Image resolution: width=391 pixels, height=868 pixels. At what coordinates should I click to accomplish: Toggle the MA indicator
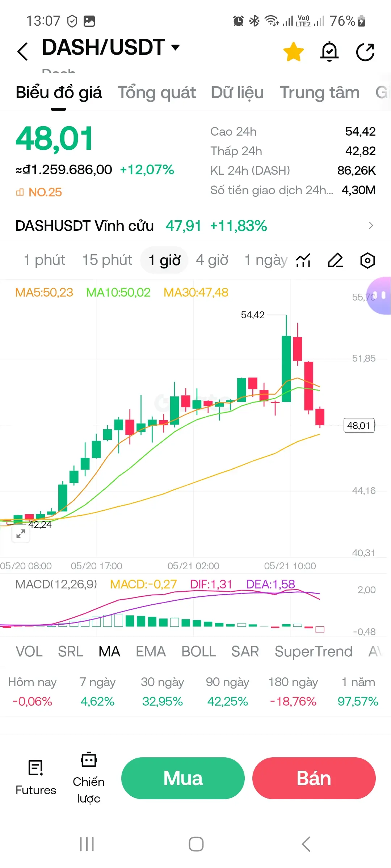pos(109,652)
